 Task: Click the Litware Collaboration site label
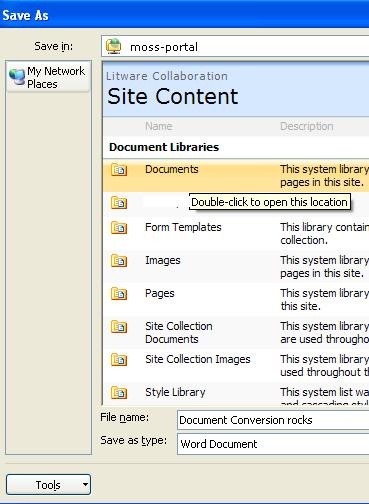167,76
